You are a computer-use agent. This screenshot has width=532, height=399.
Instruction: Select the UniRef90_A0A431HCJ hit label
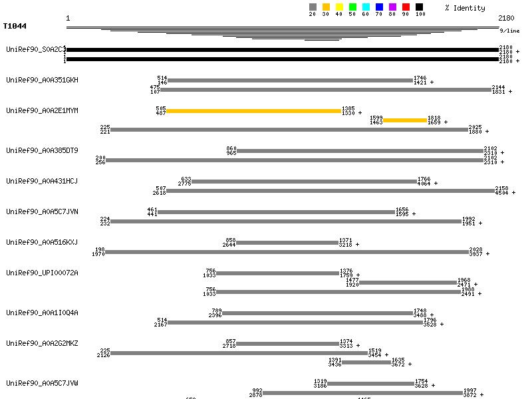click(x=42, y=181)
